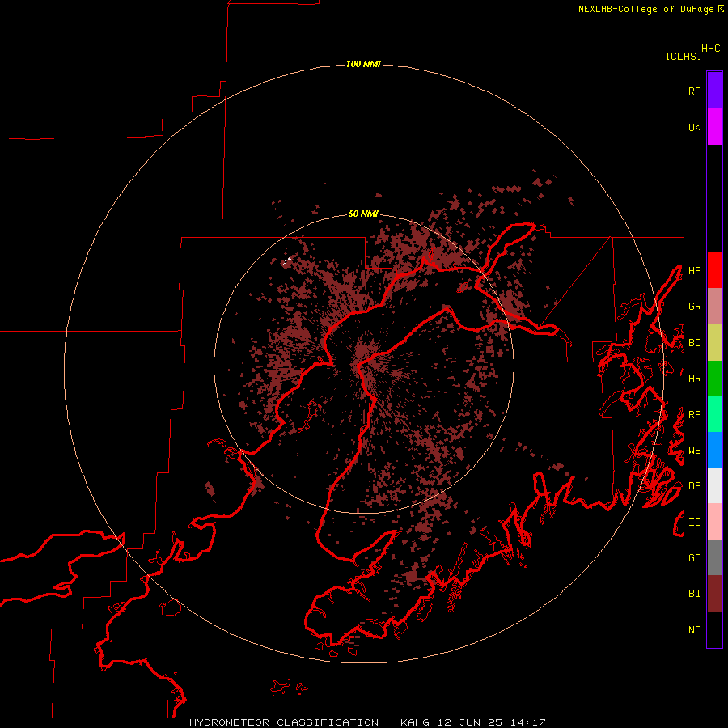Screen dimensions: 728x728
Task: Click the IC legend label
Action: point(694,523)
